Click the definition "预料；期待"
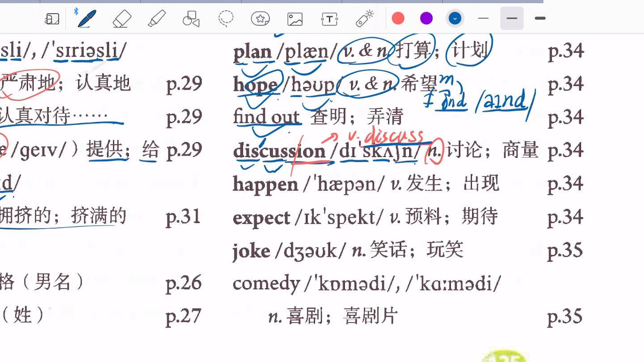 tap(452, 217)
